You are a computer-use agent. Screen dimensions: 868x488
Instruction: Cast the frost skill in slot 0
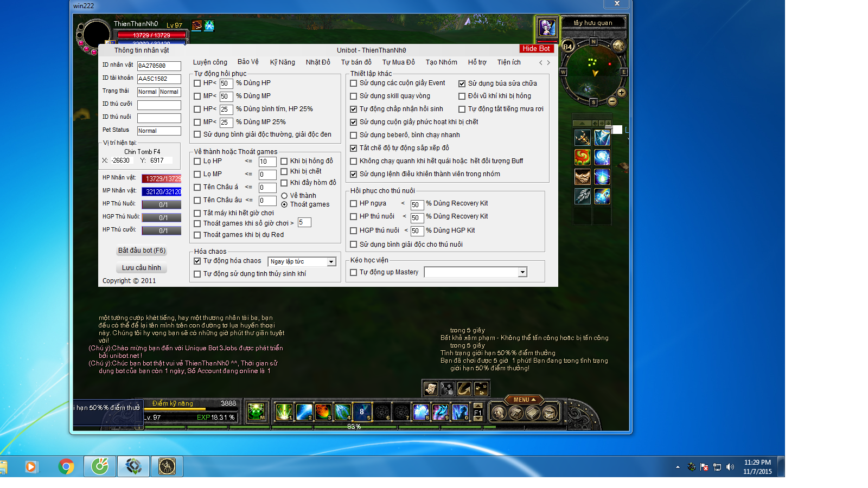(x=459, y=412)
